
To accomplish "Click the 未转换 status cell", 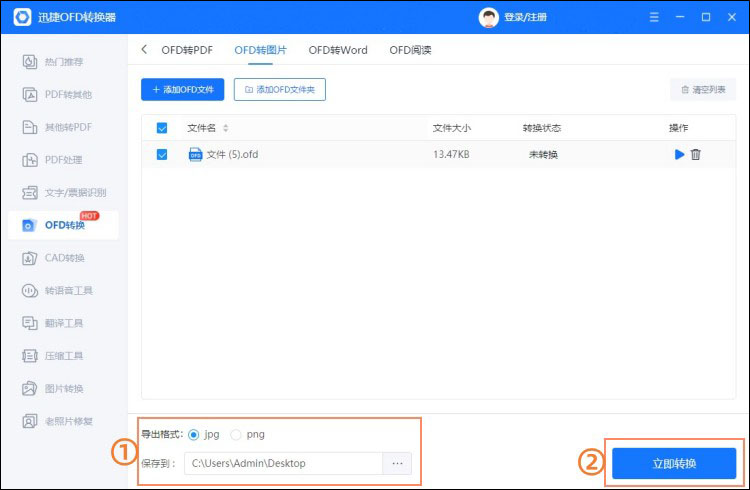I will [543, 155].
